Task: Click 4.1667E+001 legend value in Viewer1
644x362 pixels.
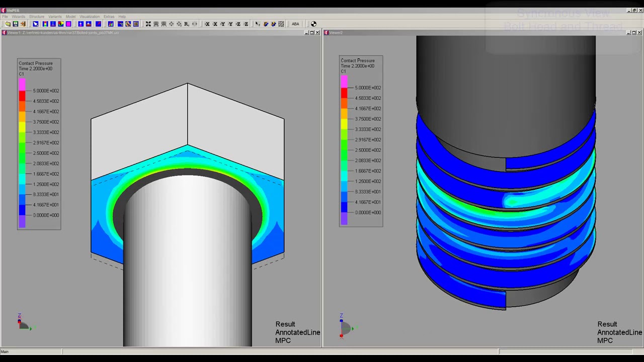Action: [x=46, y=205]
